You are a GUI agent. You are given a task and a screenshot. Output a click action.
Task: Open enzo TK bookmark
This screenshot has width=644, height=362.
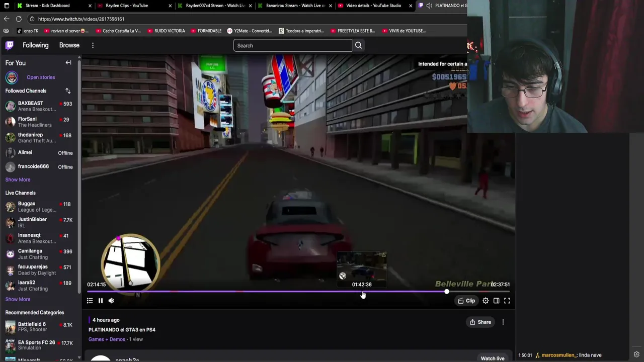click(x=28, y=31)
